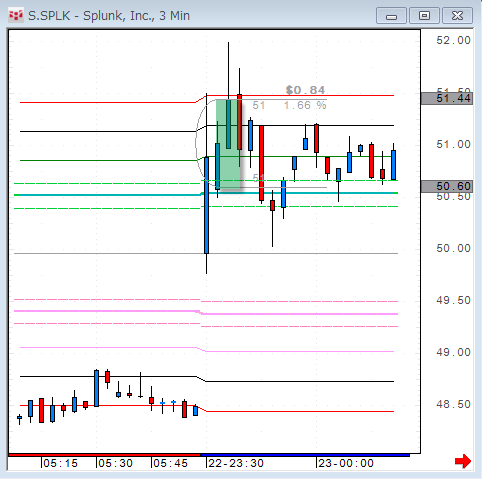482x479 pixels.
Task: Click the 51.44 price marker label
Action: click(447, 98)
